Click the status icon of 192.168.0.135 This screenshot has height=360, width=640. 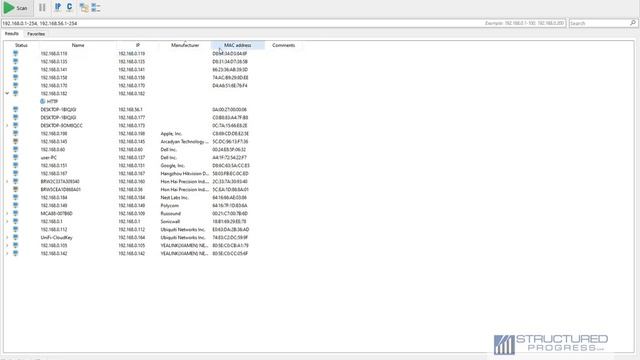pyautogui.click(x=16, y=62)
